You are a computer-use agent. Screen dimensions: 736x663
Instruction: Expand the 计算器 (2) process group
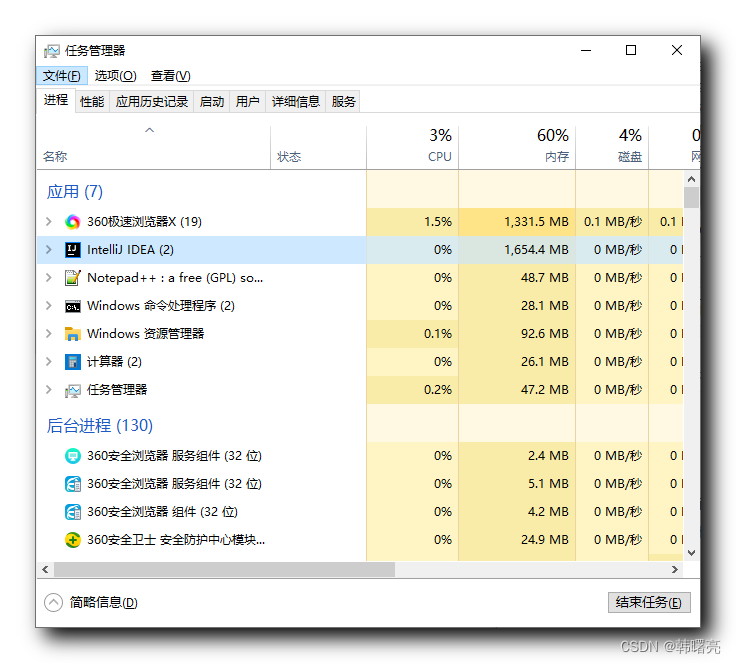(48, 362)
